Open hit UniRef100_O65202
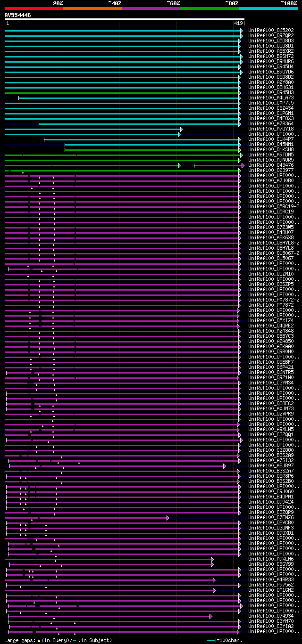This screenshot has height=644, width=302. tap(271, 30)
